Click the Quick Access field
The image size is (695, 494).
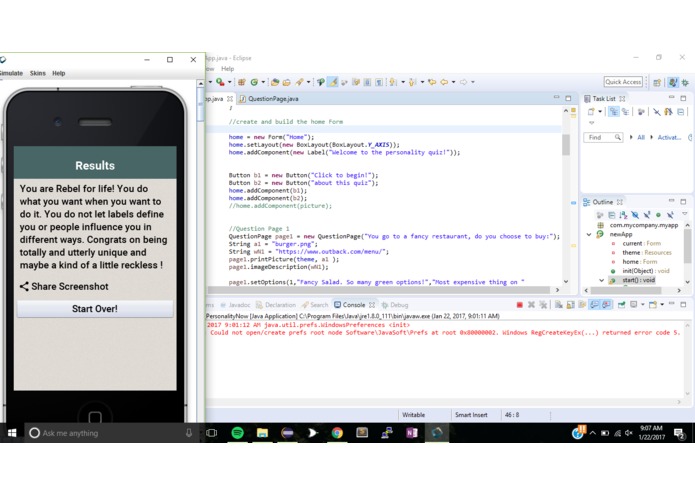pos(623,82)
